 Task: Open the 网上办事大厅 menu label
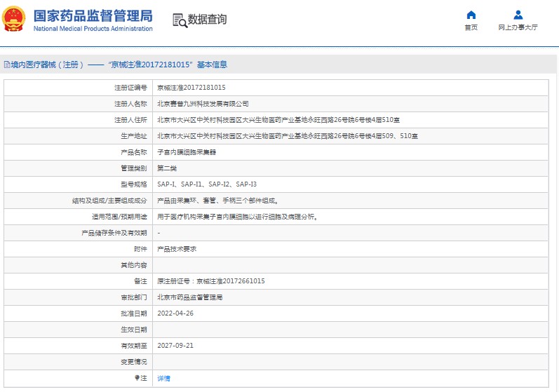click(518, 27)
